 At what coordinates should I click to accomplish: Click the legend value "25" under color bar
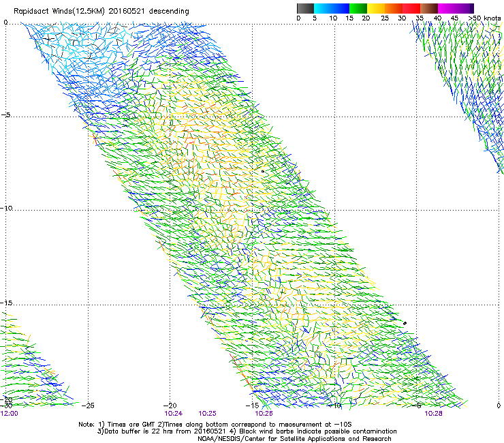coord(385,18)
